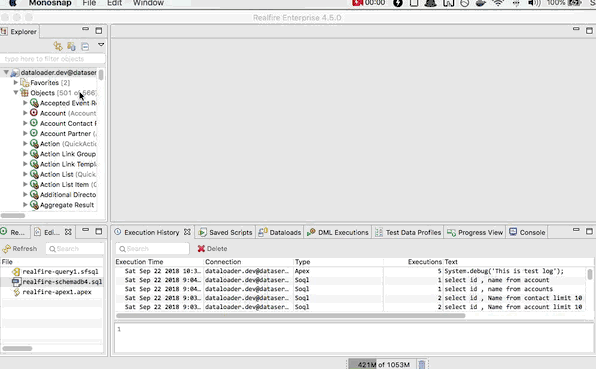Switch to Re... tab in lower left

click(x=13, y=232)
